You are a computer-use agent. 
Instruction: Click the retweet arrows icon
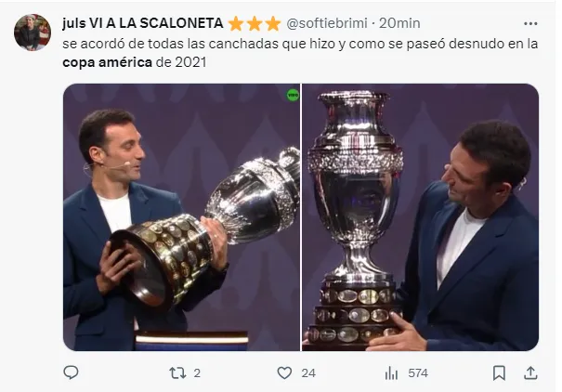tap(176, 372)
